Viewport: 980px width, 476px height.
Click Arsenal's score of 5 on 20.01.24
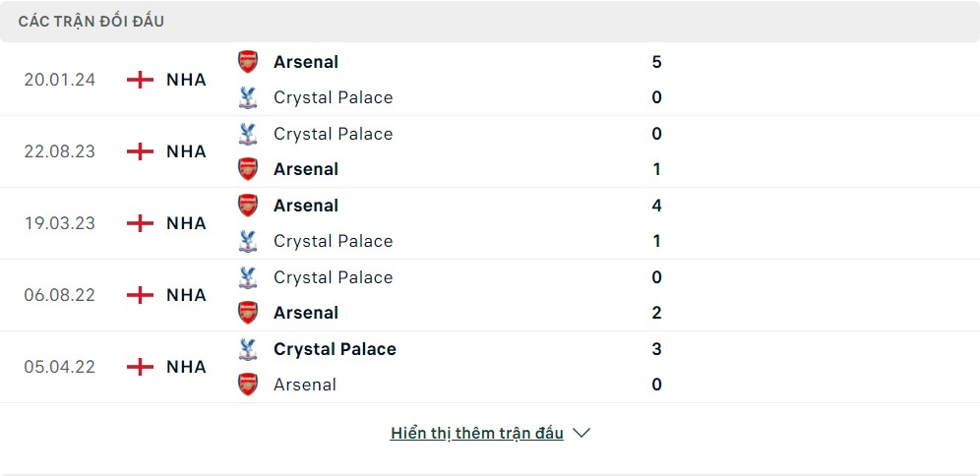click(x=656, y=62)
